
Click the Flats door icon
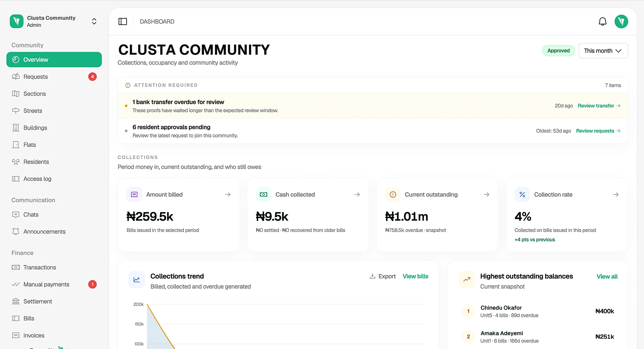tap(16, 145)
